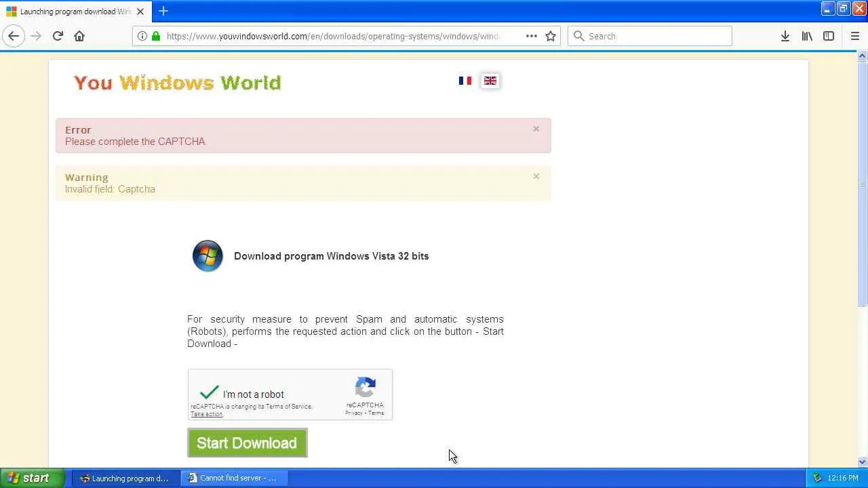Screen dimensions: 868x488
Task: Switch to Launching program taskbar button
Action: [x=125, y=478]
